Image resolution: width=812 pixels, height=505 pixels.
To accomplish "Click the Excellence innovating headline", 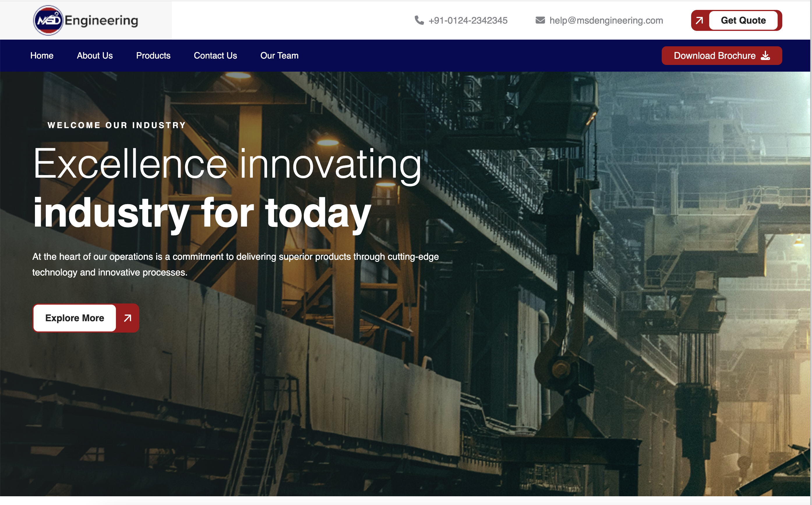I will [x=227, y=164].
